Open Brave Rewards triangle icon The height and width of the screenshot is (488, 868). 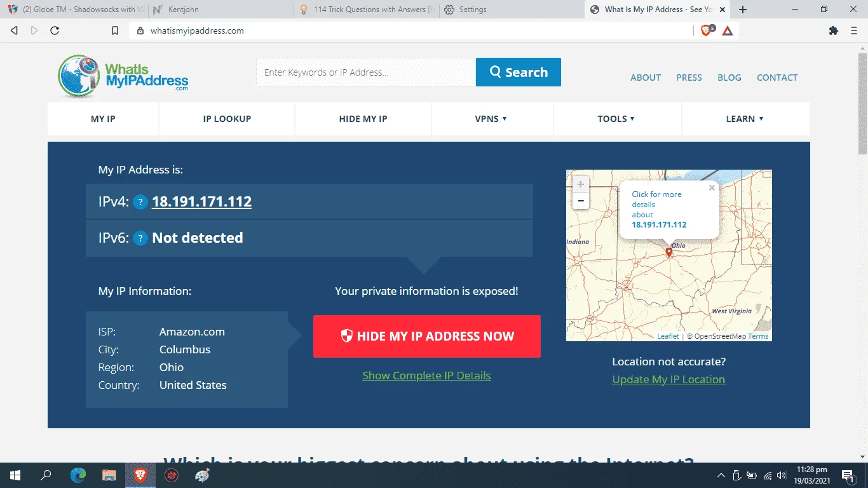tap(728, 30)
